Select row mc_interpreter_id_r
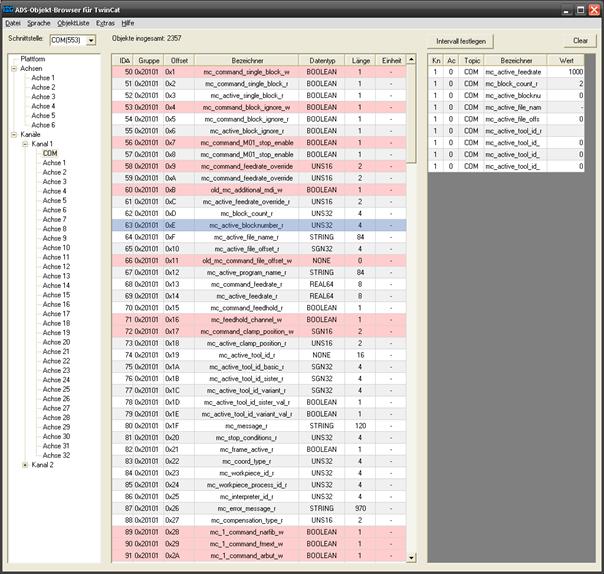The height and width of the screenshot is (574, 604). point(259,497)
